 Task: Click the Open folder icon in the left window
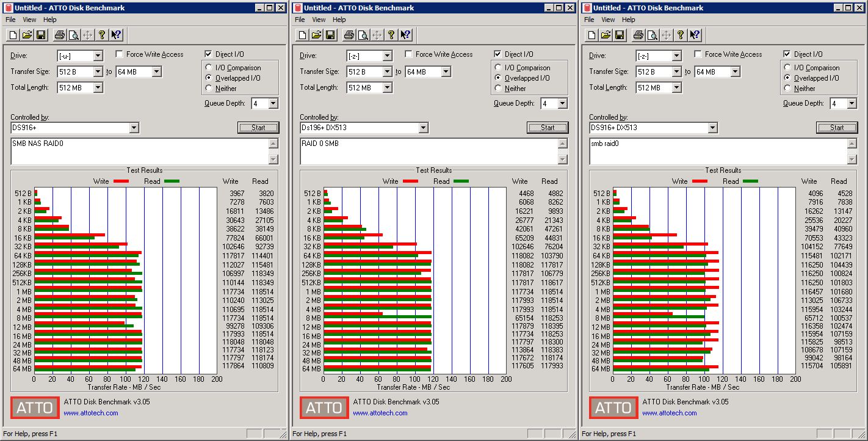tap(27, 35)
